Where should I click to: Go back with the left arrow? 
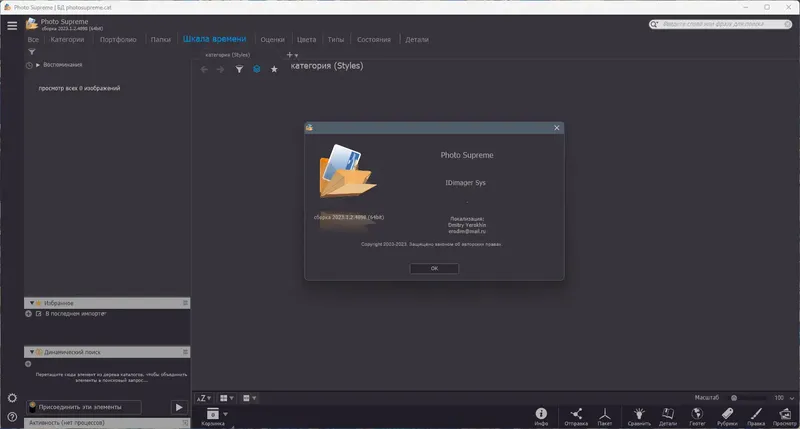204,69
